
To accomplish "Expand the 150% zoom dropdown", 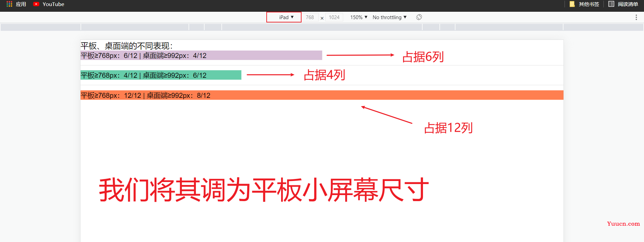I will 359,17.
